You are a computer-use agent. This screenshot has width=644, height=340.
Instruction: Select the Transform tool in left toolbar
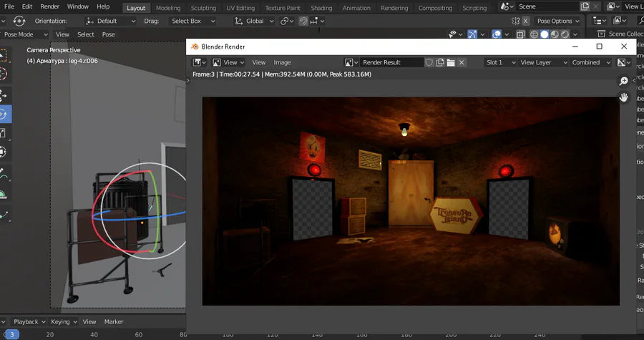4,152
